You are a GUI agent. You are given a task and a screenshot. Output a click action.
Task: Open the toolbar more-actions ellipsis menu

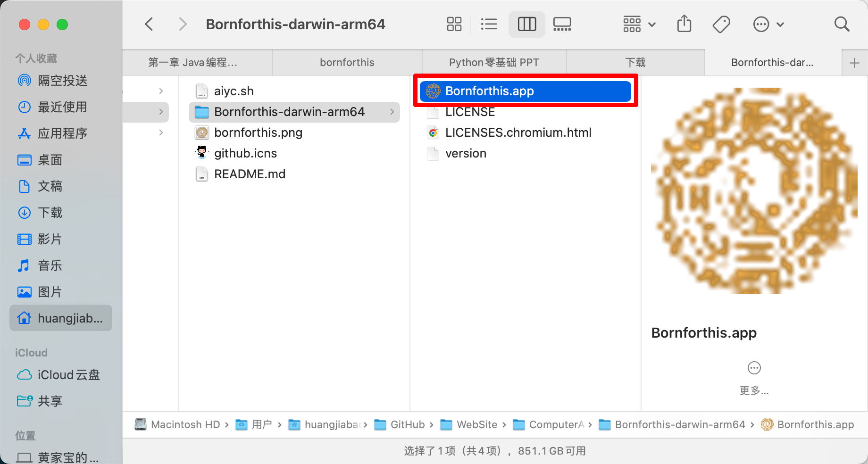(768, 24)
